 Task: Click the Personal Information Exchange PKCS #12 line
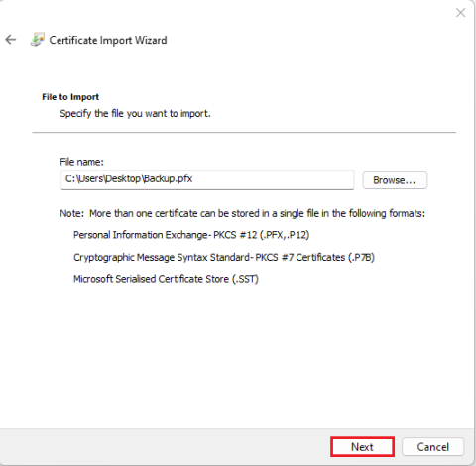point(191,235)
